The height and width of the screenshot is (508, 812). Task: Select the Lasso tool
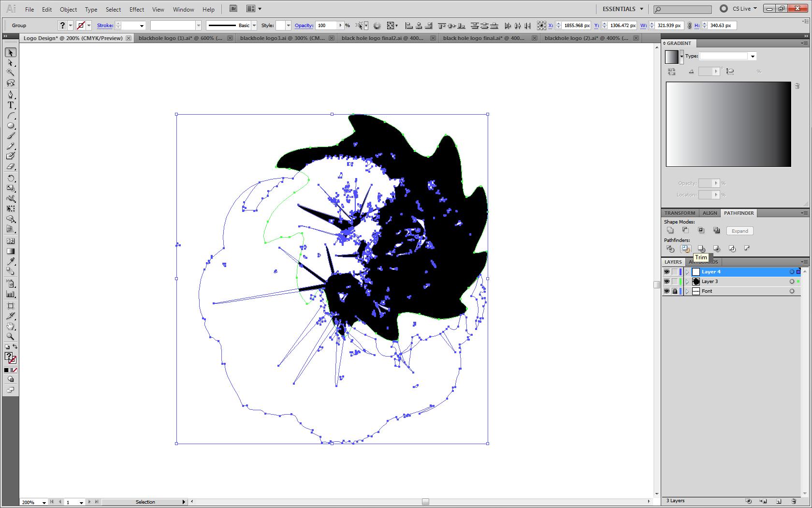(x=11, y=83)
